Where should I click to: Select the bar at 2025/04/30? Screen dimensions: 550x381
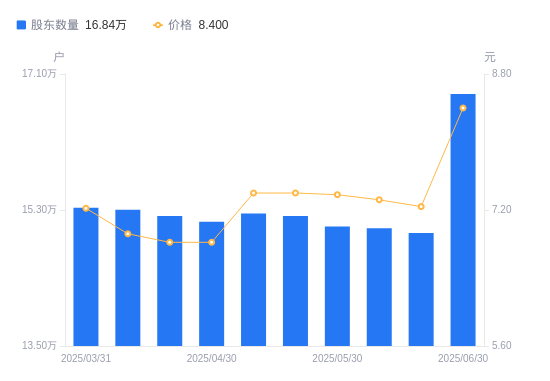[212, 284]
